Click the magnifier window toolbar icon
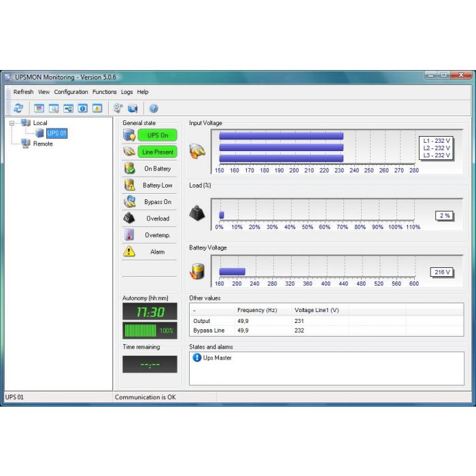 coord(54,108)
